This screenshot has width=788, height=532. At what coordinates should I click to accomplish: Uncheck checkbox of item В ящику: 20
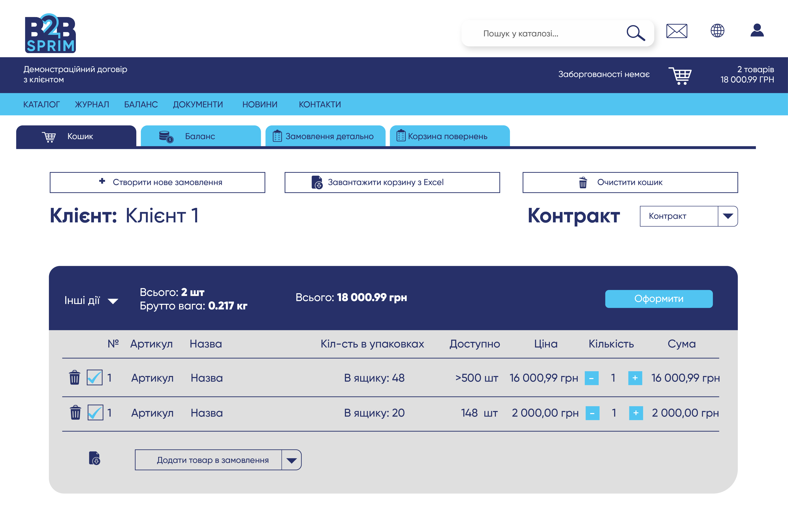tap(95, 412)
